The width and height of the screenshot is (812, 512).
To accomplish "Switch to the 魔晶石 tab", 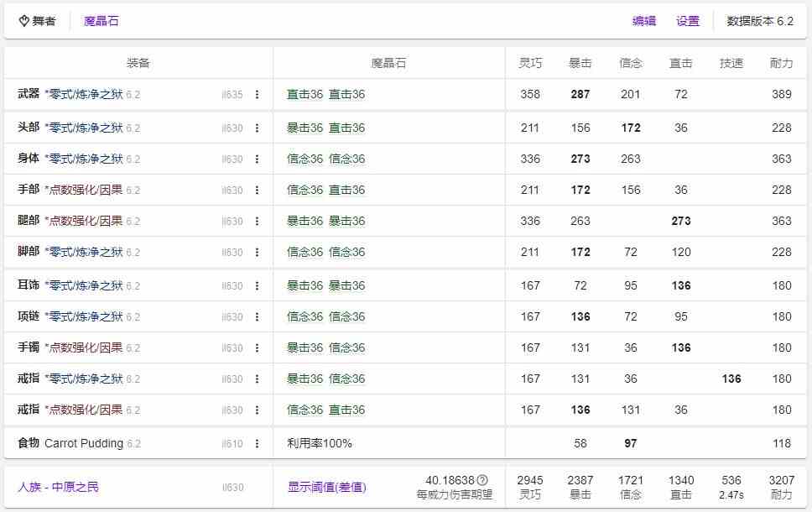I will (101, 21).
